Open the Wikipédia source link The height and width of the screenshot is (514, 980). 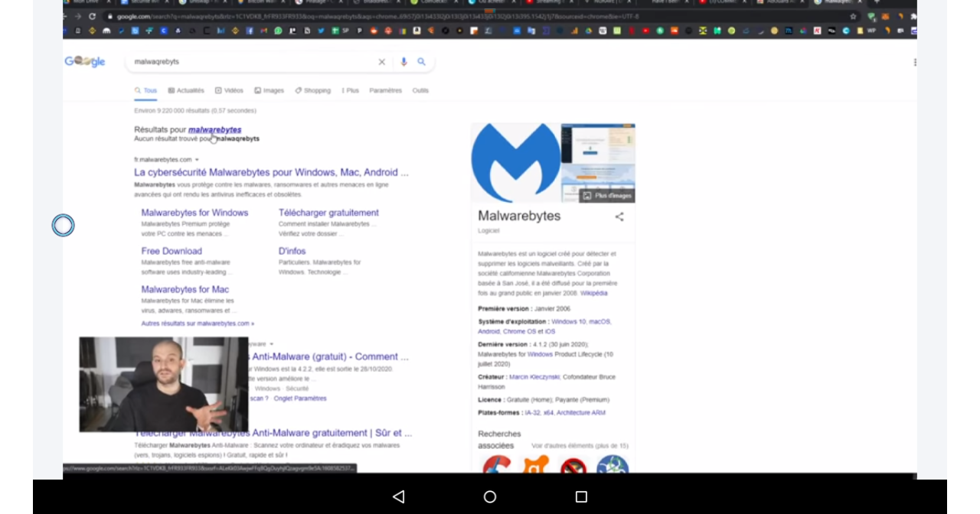point(593,293)
